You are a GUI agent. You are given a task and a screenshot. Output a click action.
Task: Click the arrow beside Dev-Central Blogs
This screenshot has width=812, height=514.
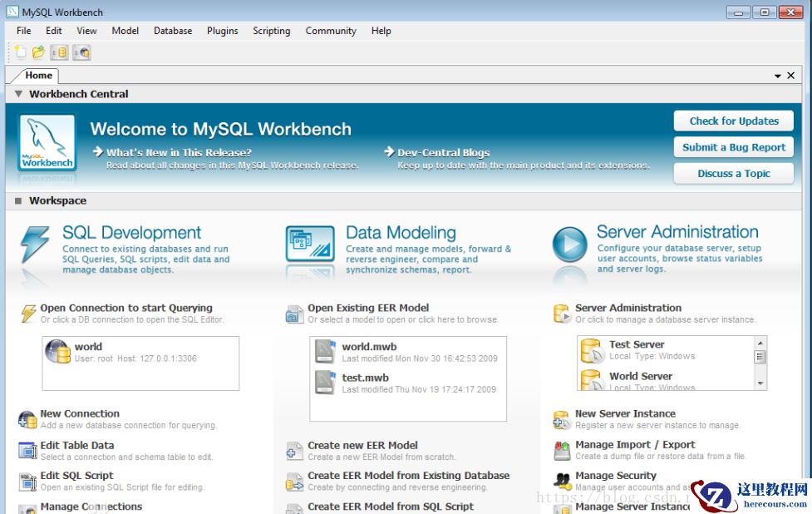coord(389,151)
